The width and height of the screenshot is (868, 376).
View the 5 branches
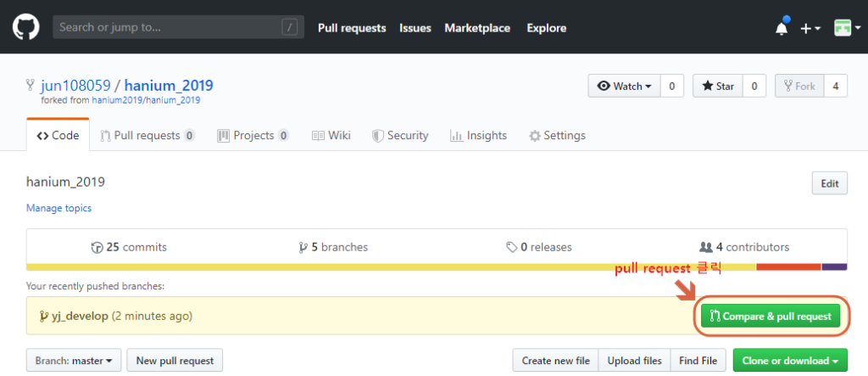[x=332, y=247]
